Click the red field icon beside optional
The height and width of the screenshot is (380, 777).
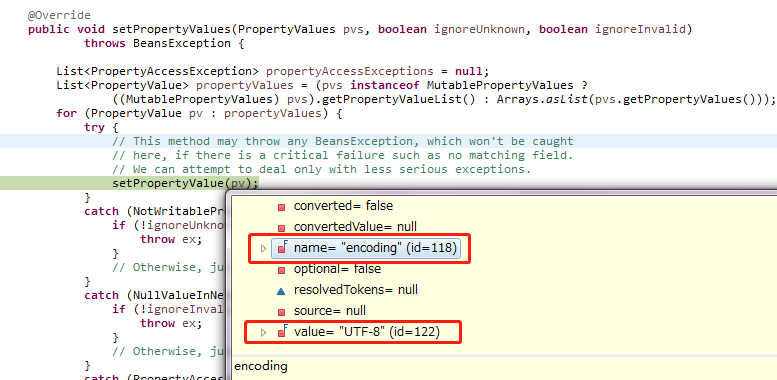click(281, 271)
